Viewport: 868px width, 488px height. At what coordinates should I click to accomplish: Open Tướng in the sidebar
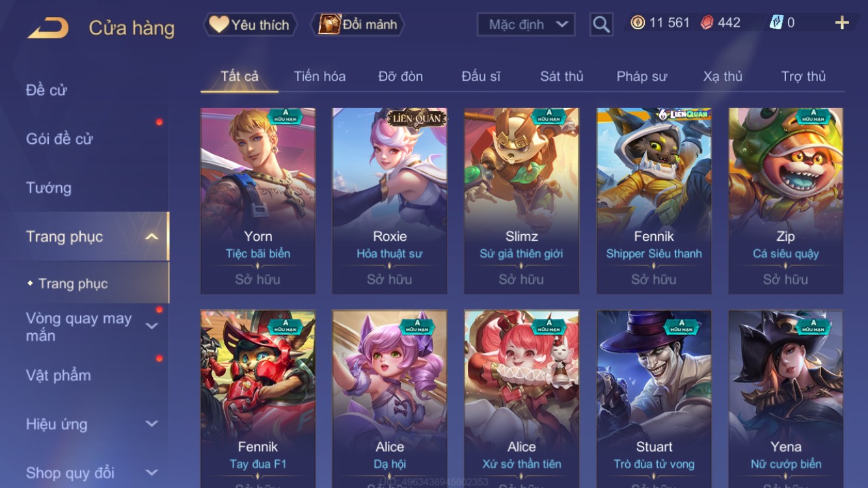(49, 188)
